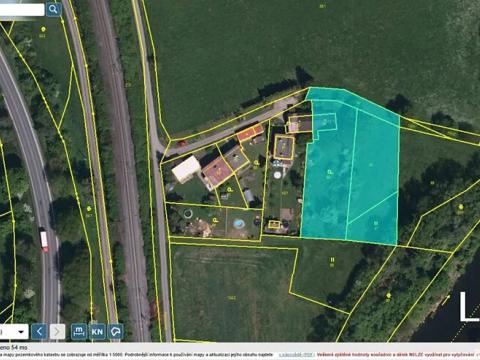The image size is (480, 360).
Task: Activate the distance measuring tool
Action: (x=79, y=331)
